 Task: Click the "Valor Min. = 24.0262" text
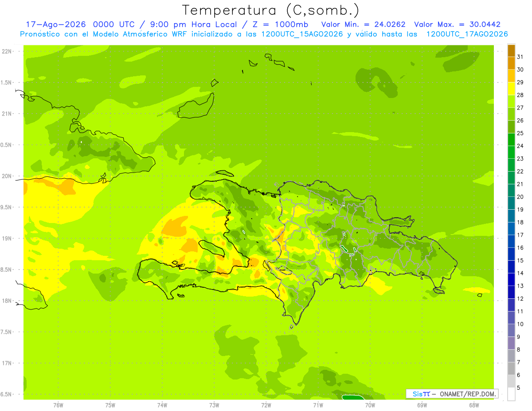364,24
